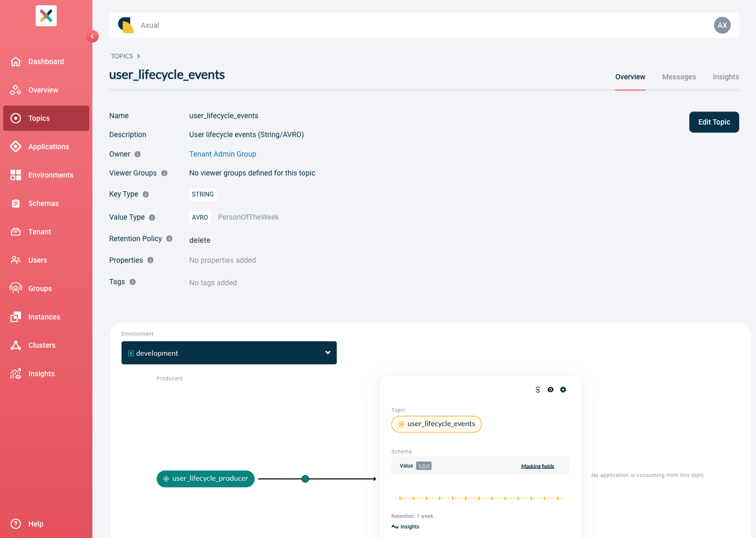The width and height of the screenshot is (756, 538).
Task: Click the info icon beside Key Type
Action: (146, 194)
